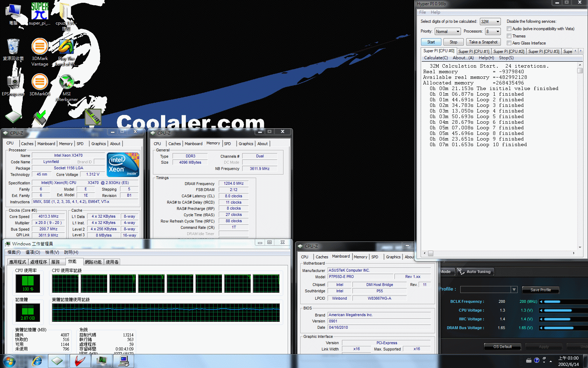Select Super PI [CPU #2] tab

(x=509, y=52)
